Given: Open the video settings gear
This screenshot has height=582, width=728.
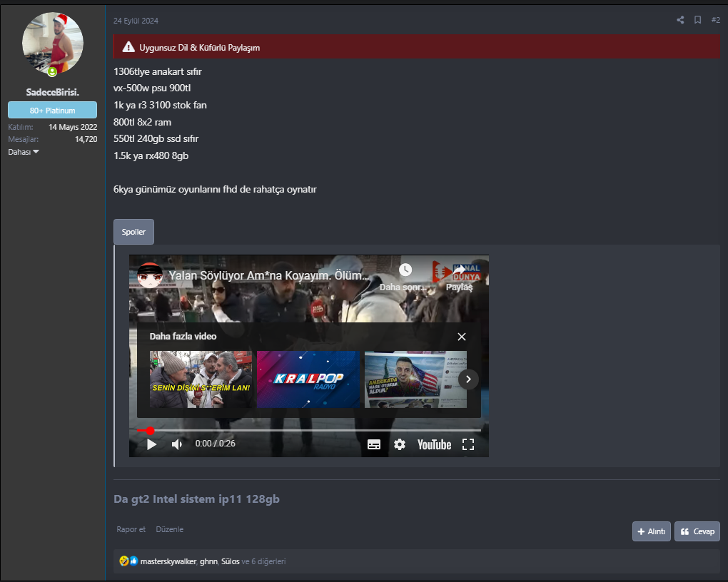Looking at the screenshot, I should click(399, 444).
